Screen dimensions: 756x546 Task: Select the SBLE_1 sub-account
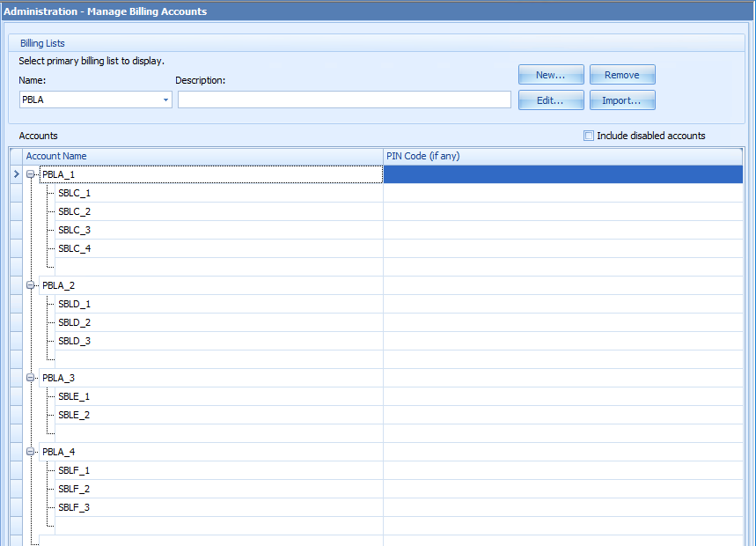(75, 395)
